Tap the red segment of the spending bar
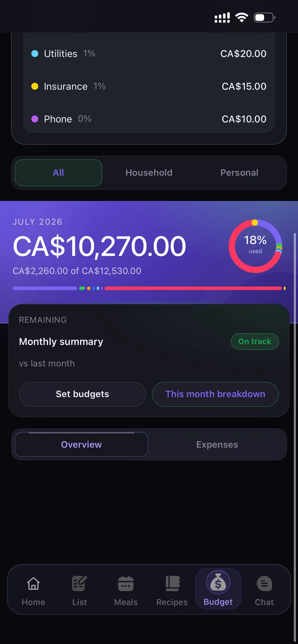Image resolution: width=298 pixels, height=644 pixels. 193,288
